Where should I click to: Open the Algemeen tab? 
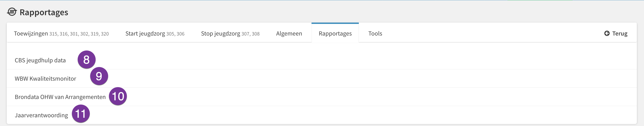(x=289, y=34)
